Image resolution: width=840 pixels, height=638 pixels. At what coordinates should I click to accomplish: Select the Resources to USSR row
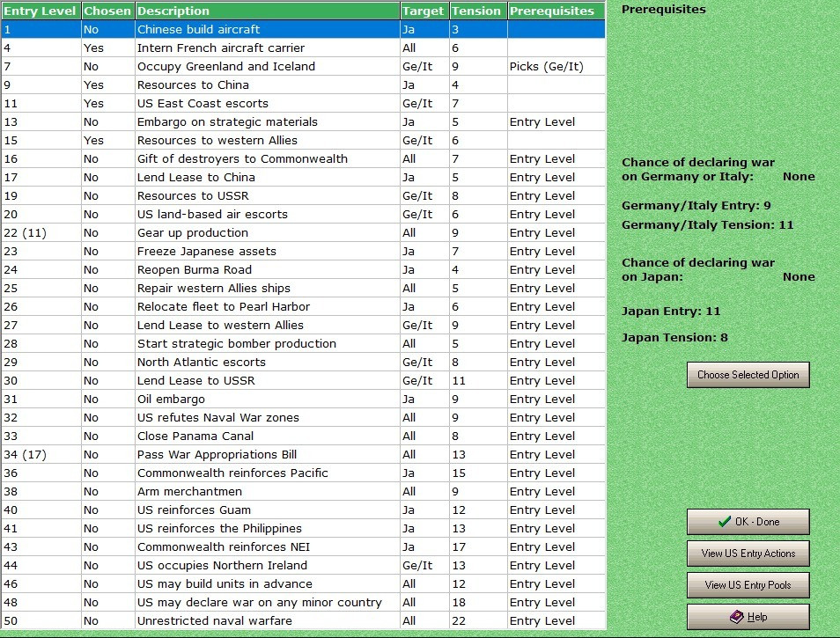[303, 196]
